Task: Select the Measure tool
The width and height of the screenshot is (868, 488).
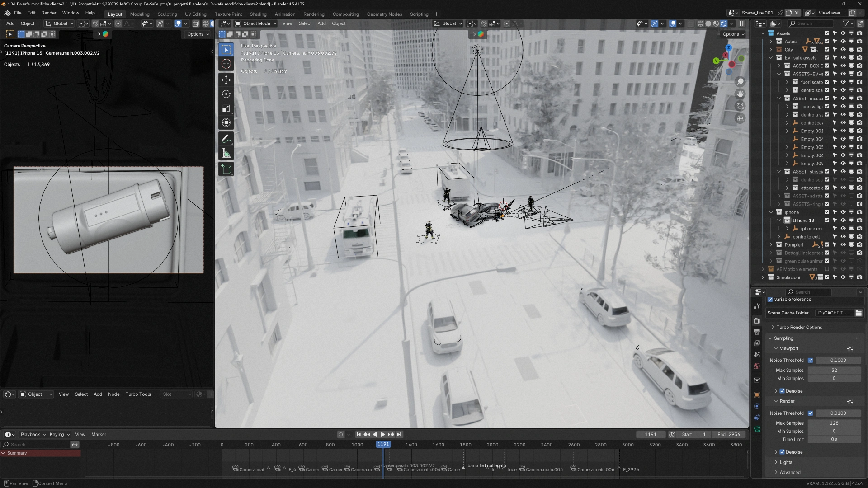Action: (226, 154)
